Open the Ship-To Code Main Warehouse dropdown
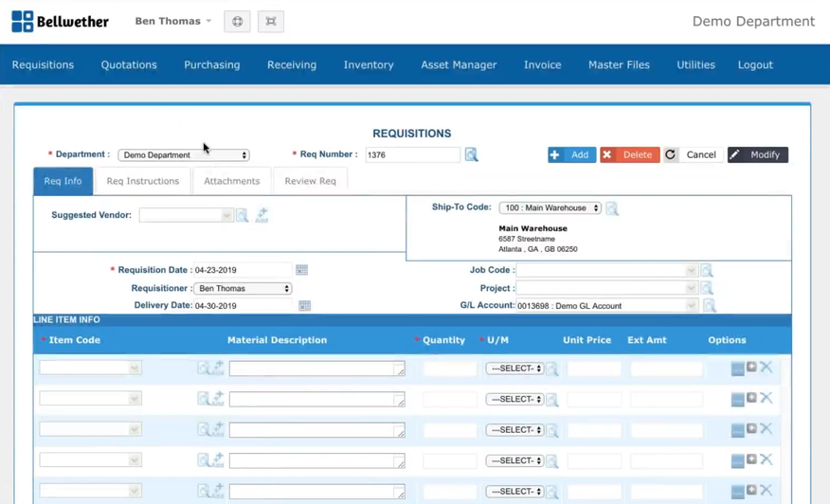The height and width of the screenshot is (504, 830). pos(550,208)
